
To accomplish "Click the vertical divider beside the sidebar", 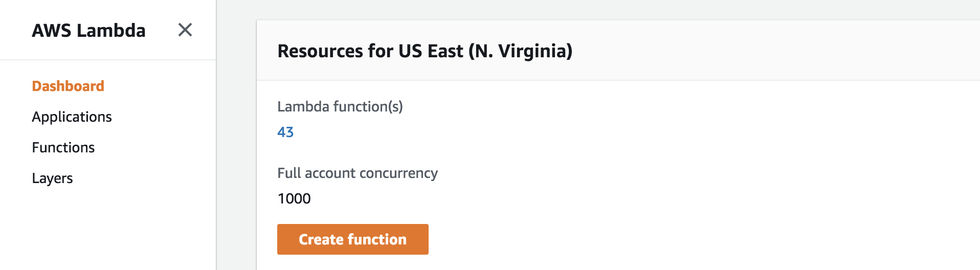I will pos(216,153).
